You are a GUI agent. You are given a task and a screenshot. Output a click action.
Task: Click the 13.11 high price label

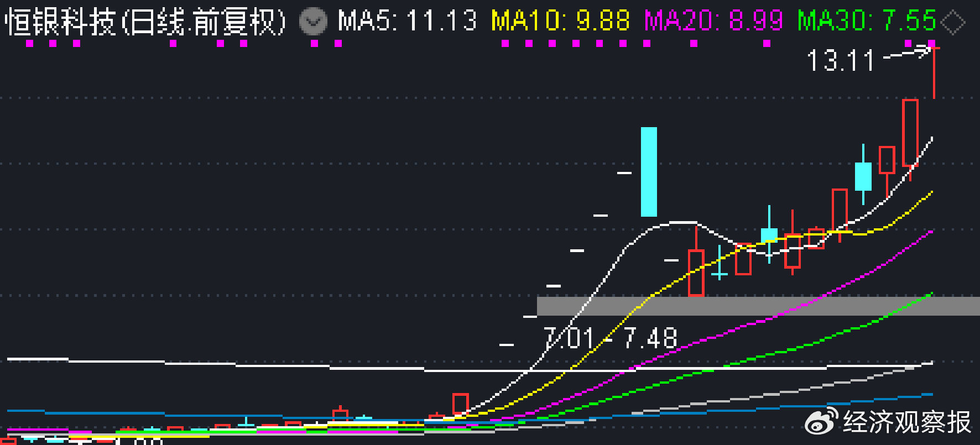841,60
